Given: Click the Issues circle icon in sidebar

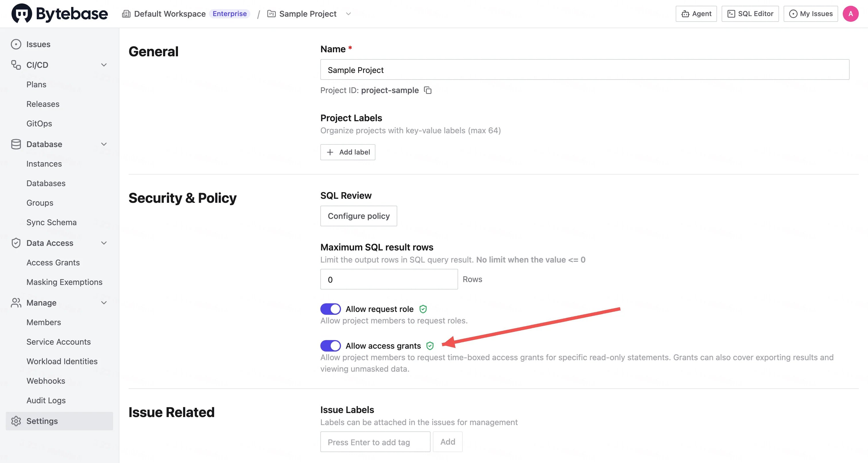Looking at the screenshot, I should pos(16,44).
